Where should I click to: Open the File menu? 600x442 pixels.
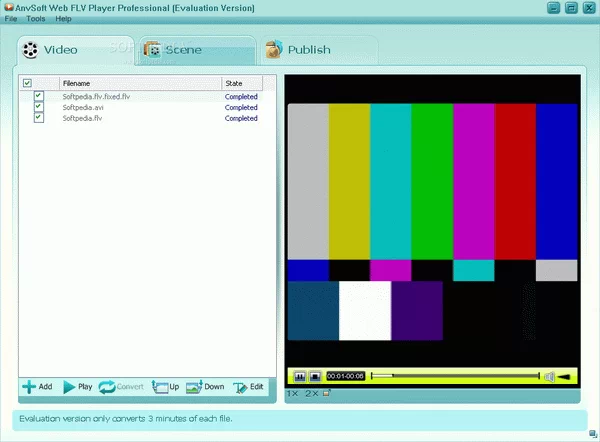(x=11, y=19)
